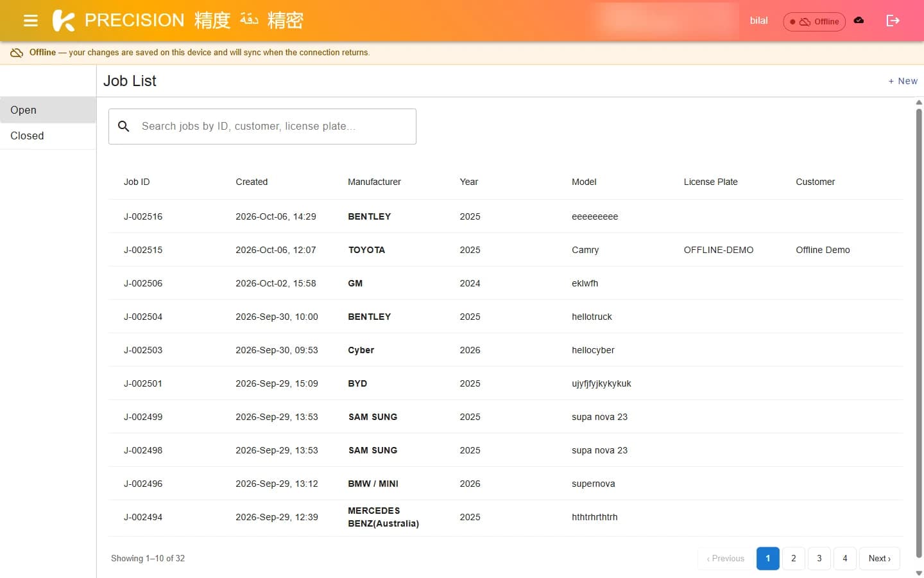924x578 pixels.
Task: Click the current page 1 button
Action: click(x=768, y=558)
